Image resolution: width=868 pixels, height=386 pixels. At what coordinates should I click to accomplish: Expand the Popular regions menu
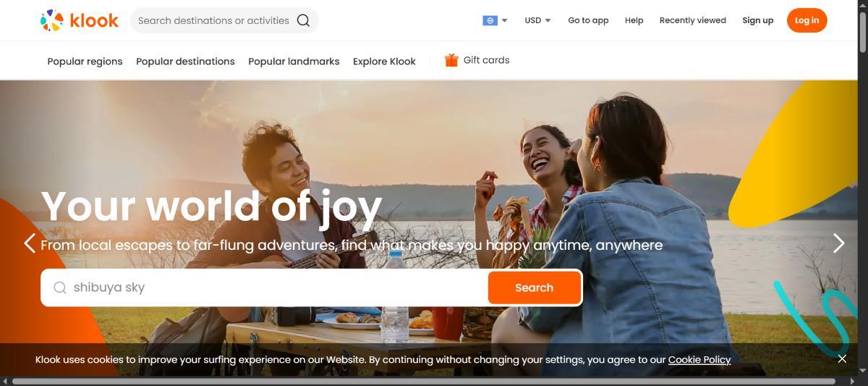tap(85, 62)
